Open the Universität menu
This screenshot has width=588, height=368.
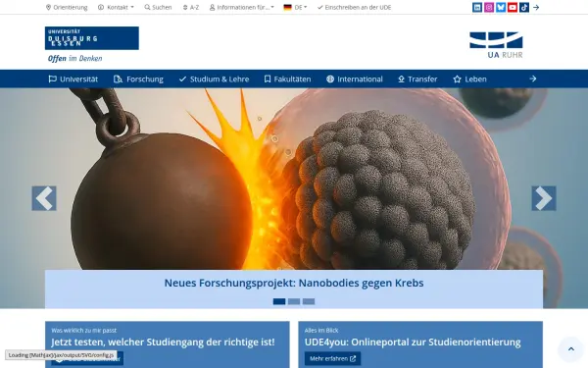[73, 79]
